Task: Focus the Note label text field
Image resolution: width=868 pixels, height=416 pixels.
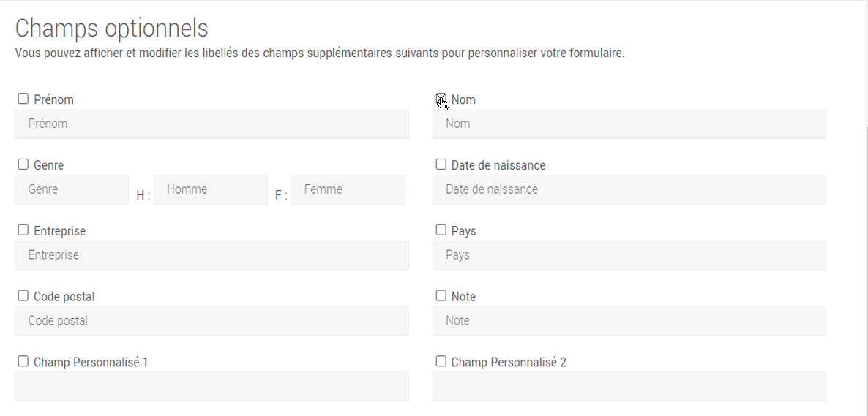Action: coord(629,321)
